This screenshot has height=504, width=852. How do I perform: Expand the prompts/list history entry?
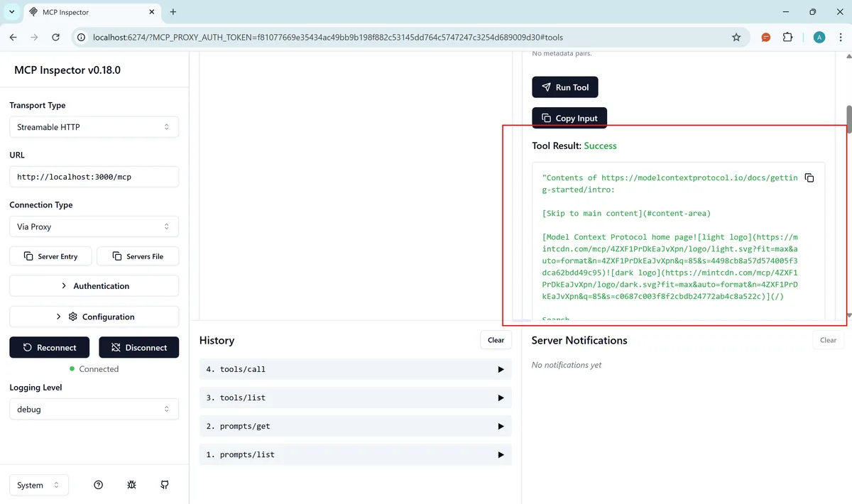355,454
